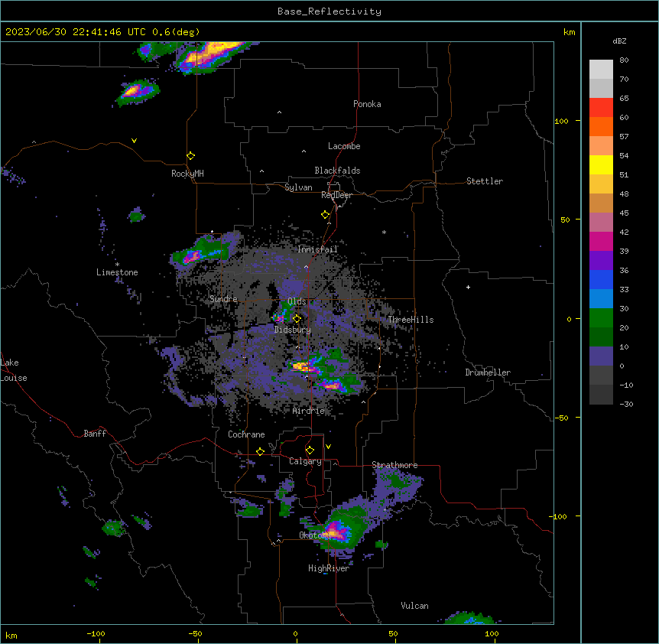Click the Sundre label
The image size is (659, 644).
click(223, 299)
